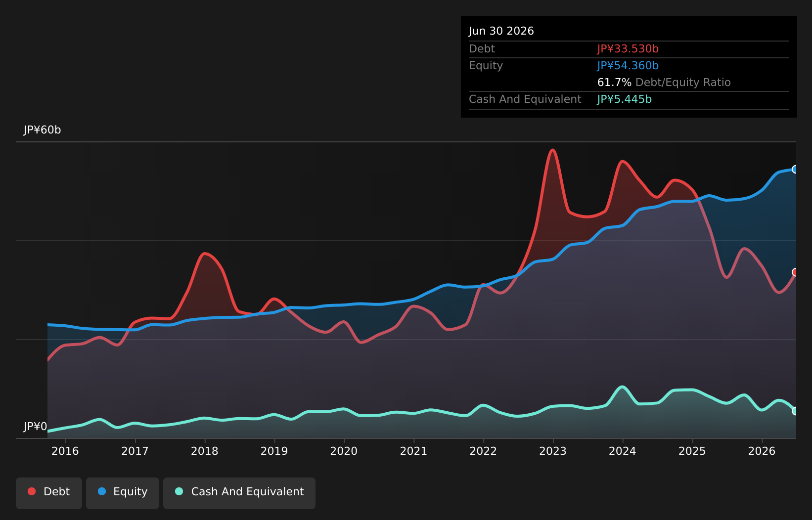Screen dimensions: 812x520
Task: Click the JP¥33.530b debt value
Action: 628,49
